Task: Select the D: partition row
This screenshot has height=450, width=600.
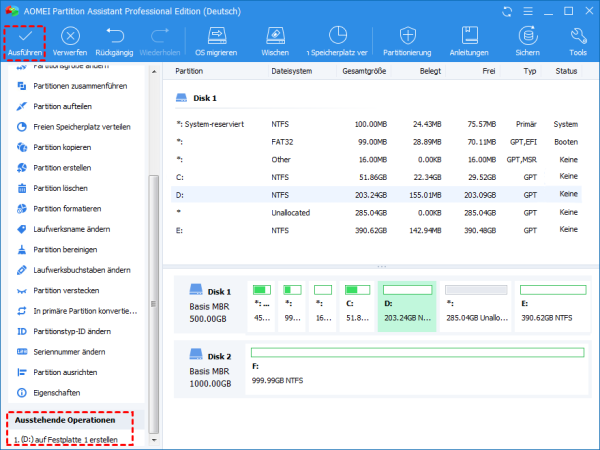Action: pos(377,195)
